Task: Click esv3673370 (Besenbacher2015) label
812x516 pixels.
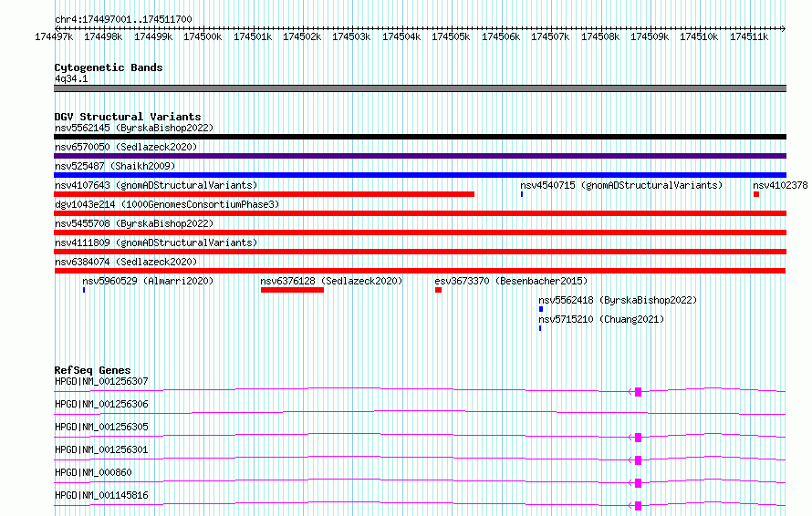Action: coord(511,281)
